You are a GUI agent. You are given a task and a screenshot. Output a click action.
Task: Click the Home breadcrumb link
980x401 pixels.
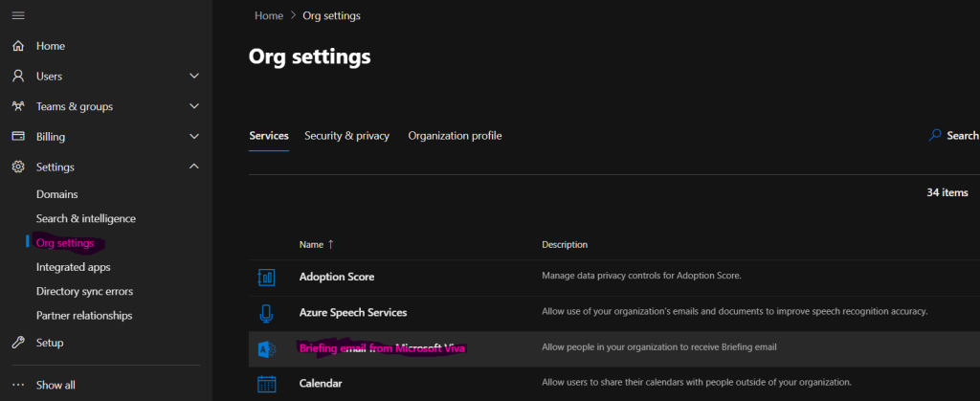[269, 16]
